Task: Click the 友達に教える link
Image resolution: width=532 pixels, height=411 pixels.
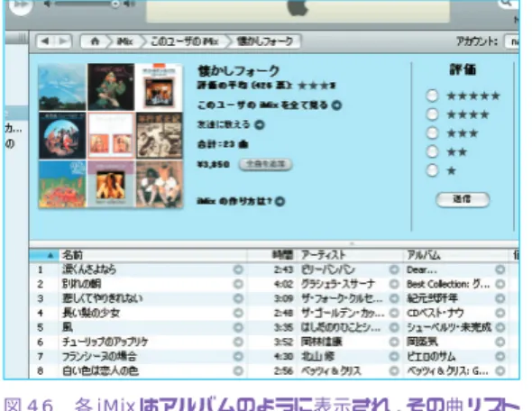Action: tap(231, 124)
